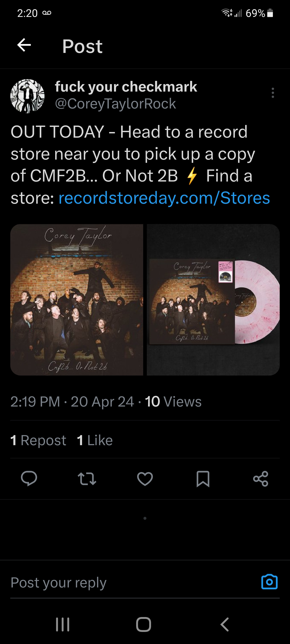Tap the Android system back chevron
The image size is (290, 644).
tap(224, 624)
